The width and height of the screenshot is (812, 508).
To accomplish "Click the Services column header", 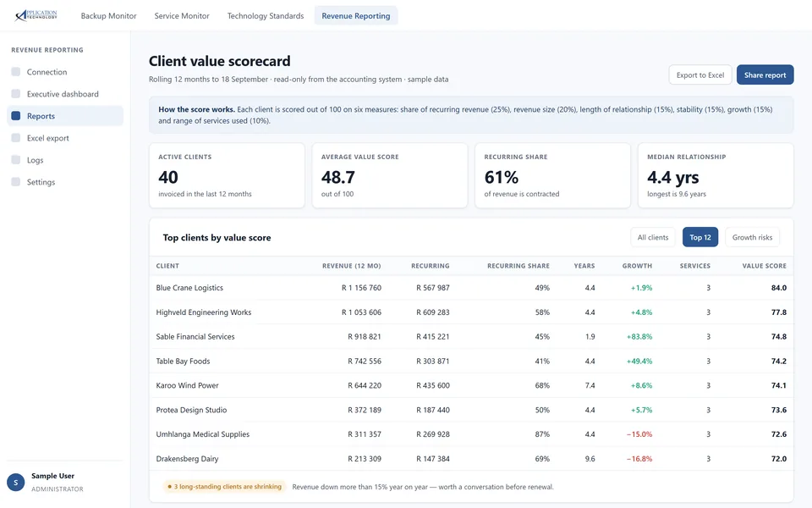I will [x=695, y=266].
